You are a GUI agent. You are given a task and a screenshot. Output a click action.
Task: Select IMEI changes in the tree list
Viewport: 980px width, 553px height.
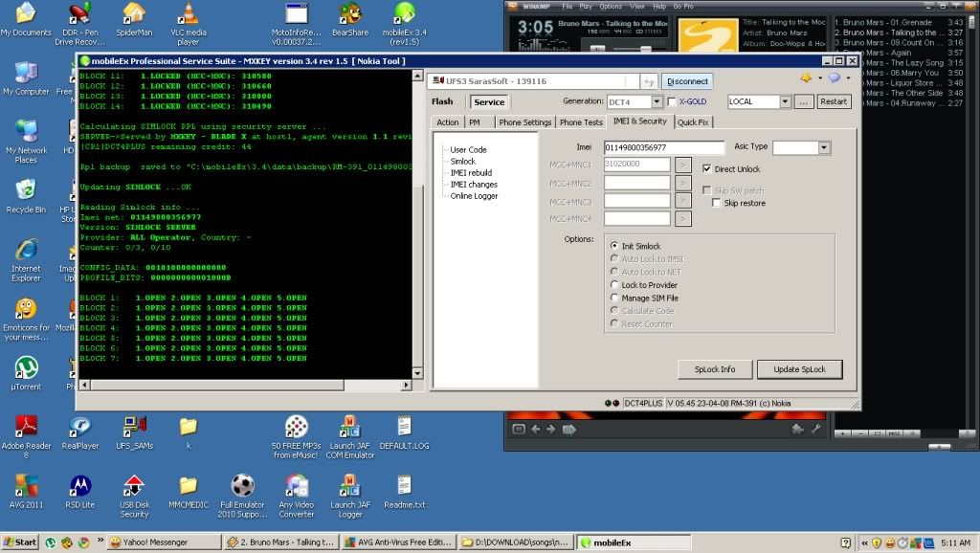click(474, 185)
